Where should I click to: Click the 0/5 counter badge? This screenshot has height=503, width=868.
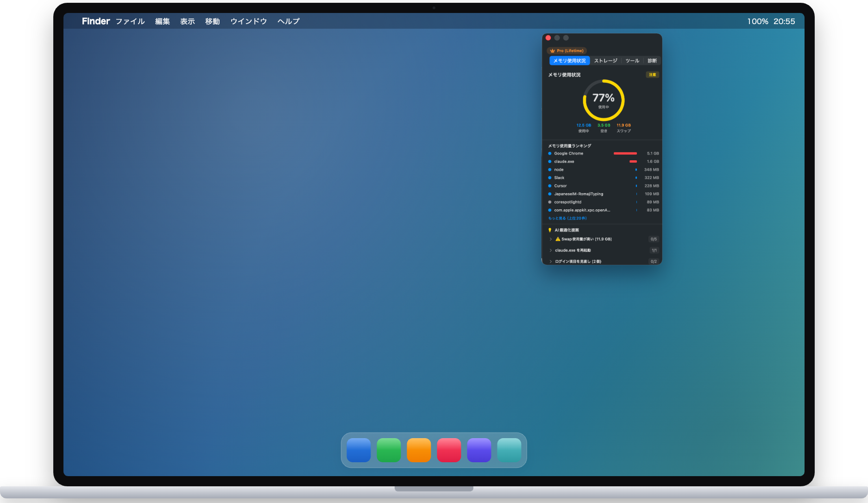(x=654, y=239)
